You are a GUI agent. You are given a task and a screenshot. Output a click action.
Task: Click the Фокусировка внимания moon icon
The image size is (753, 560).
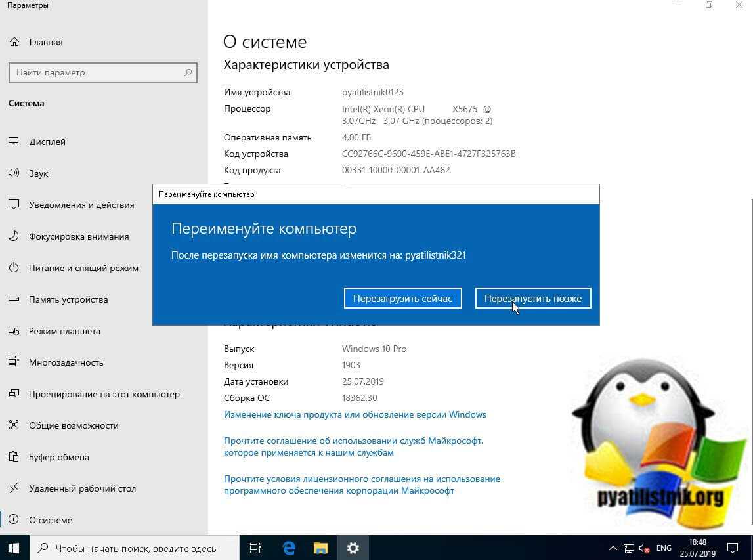coord(14,236)
